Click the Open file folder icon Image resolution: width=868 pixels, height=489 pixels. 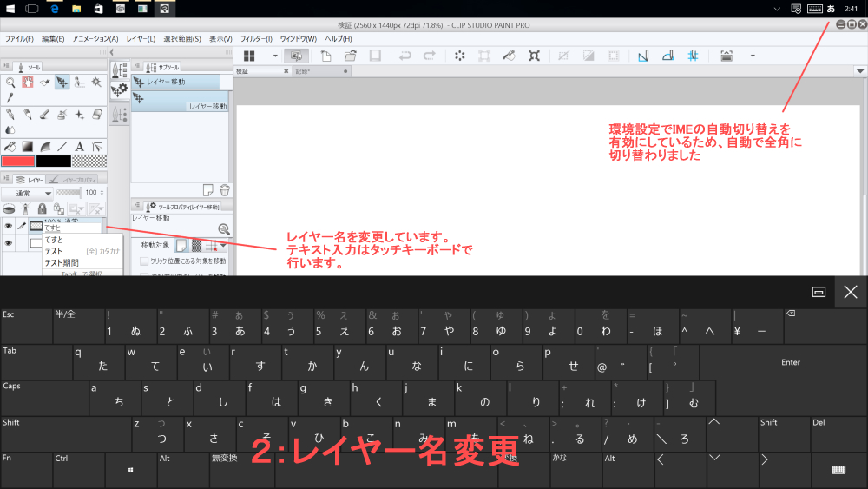(x=350, y=56)
